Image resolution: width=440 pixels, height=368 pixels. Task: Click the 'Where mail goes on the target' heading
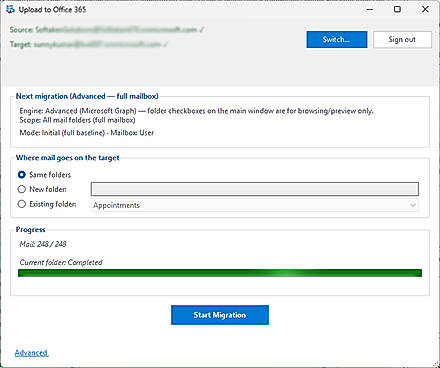coord(68,158)
